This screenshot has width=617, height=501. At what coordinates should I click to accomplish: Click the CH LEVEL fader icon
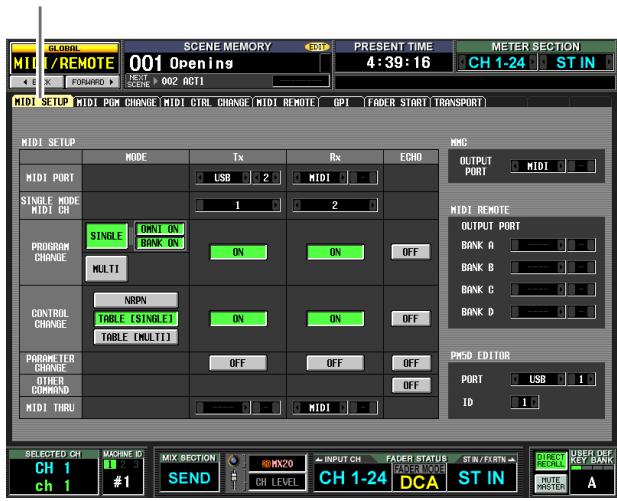tap(234, 479)
